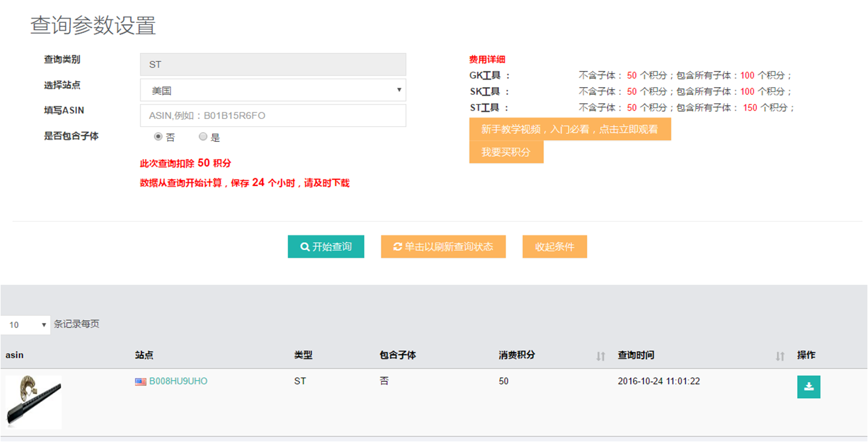Select the 否 radio button for 包含子体
The height and width of the screenshot is (442, 868).
click(x=158, y=137)
